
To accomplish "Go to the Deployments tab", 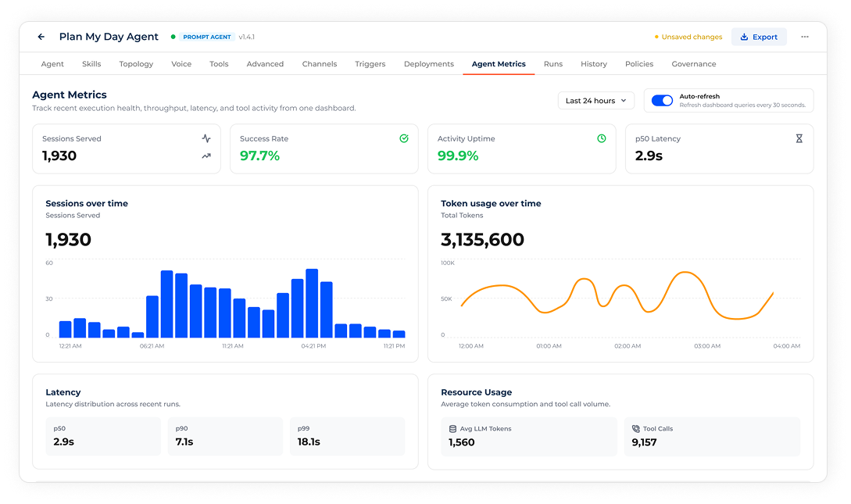I will pyautogui.click(x=429, y=64).
